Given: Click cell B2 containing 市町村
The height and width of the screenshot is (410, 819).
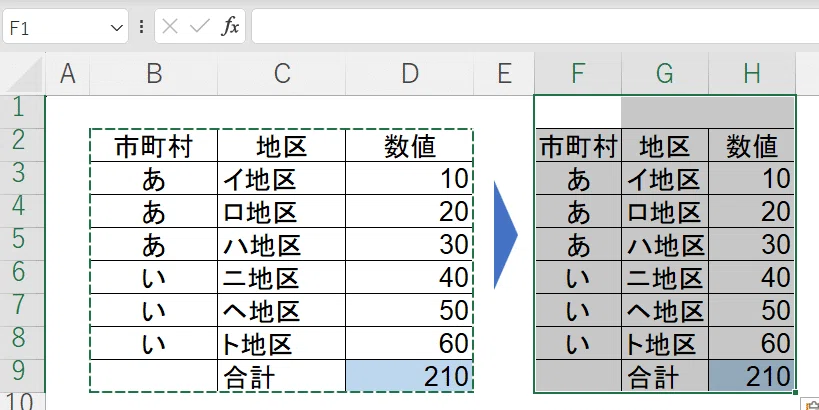Looking at the screenshot, I should click(x=154, y=145).
